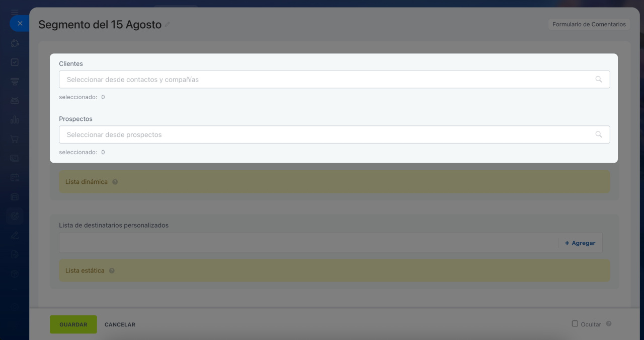Image resolution: width=644 pixels, height=340 pixels.
Task: Open the bar chart analytics icon
Action: pos(15,120)
